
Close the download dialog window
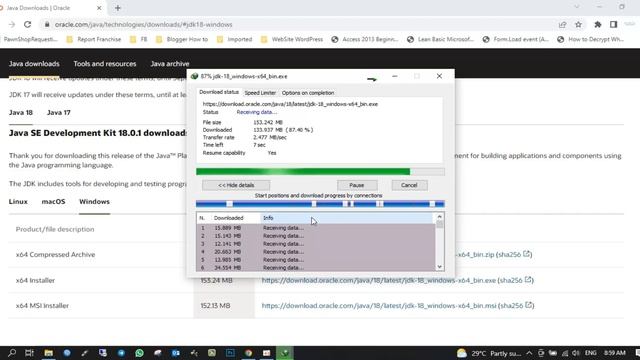(x=439, y=76)
